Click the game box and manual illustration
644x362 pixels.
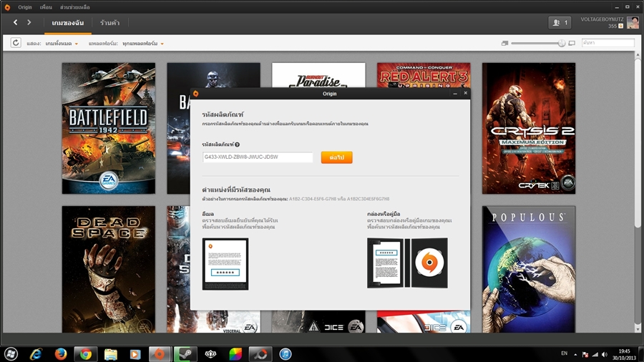[407, 263]
